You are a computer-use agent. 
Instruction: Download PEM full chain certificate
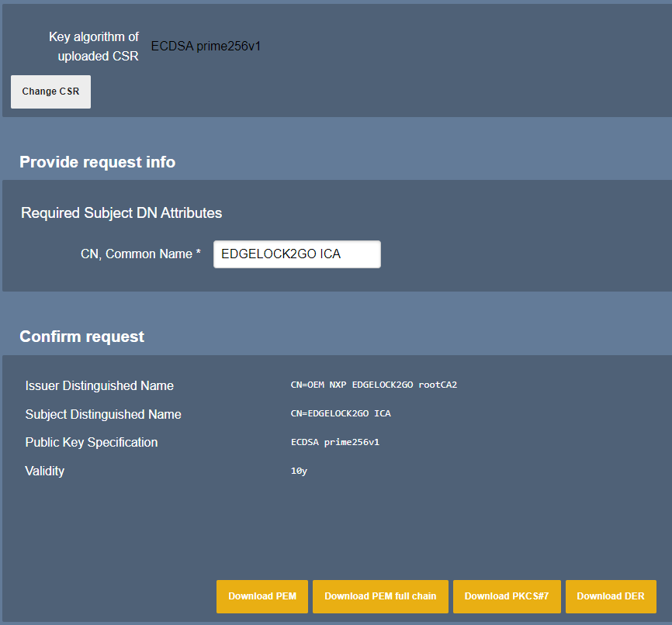pos(380,596)
